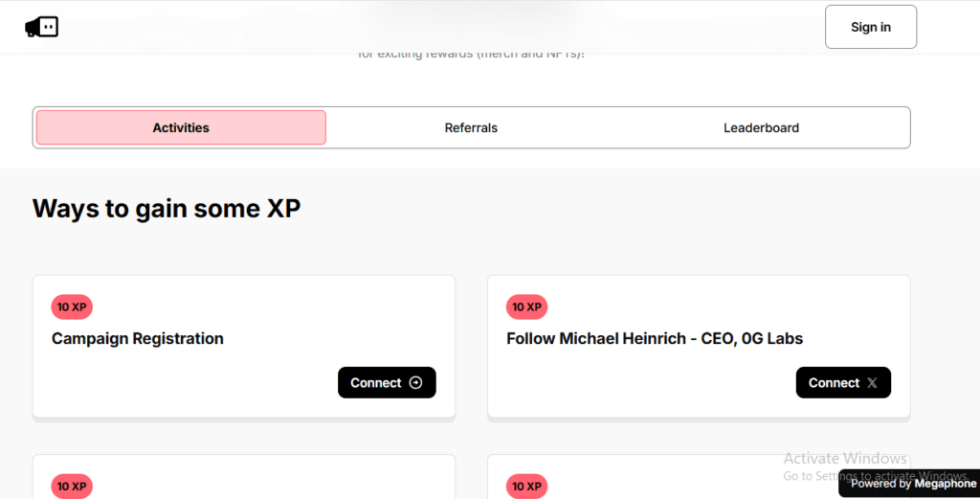Viewport: 980px width, 499px height.
Task: Click Connect label on the Michael Heinrich card
Action: point(834,383)
